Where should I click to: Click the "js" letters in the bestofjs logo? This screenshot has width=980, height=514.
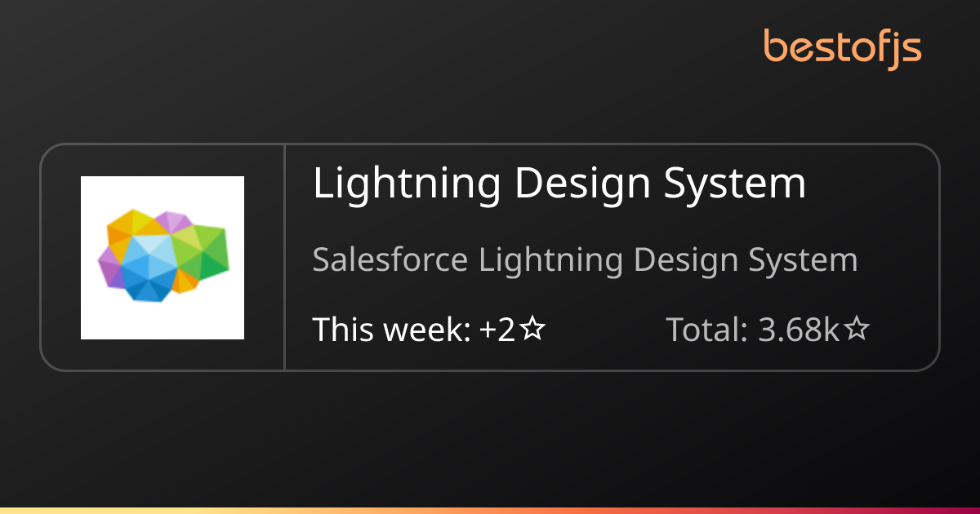coord(906,50)
